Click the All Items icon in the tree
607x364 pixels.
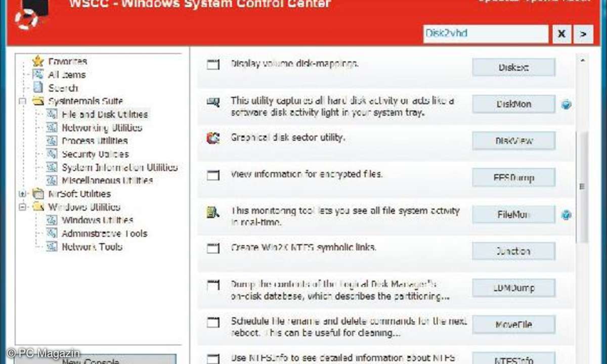(x=38, y=74)
